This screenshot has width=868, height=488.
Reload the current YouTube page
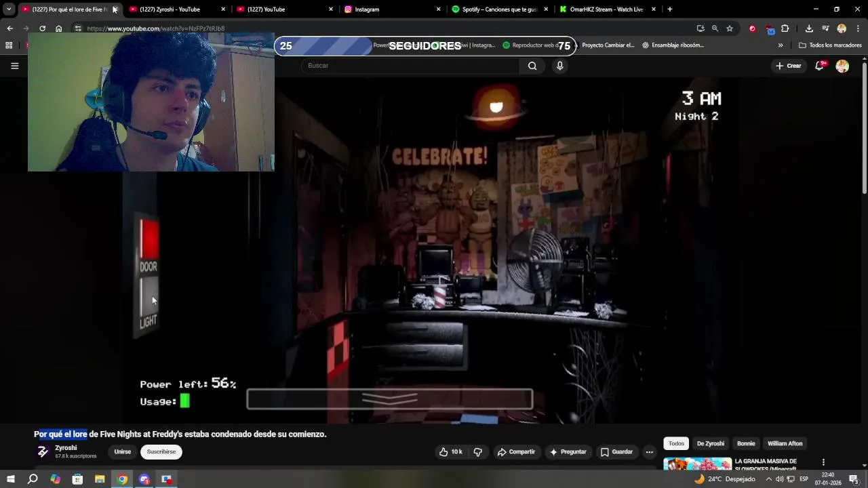point(42,28)
